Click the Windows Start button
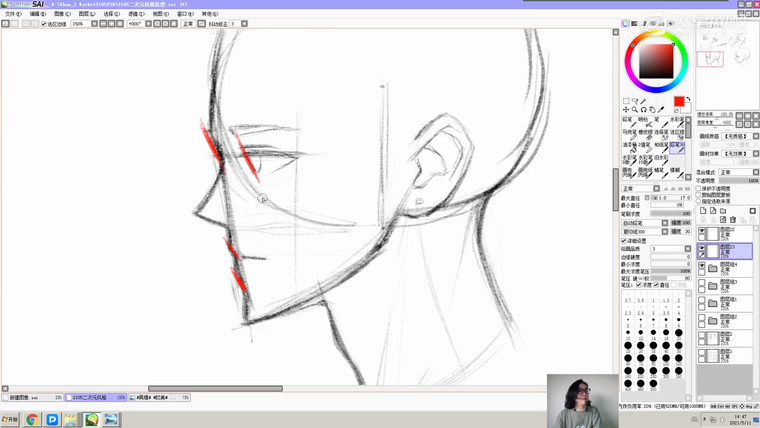Image resolution: width=760 pixels, height=428 pixels. pos(10,420)
